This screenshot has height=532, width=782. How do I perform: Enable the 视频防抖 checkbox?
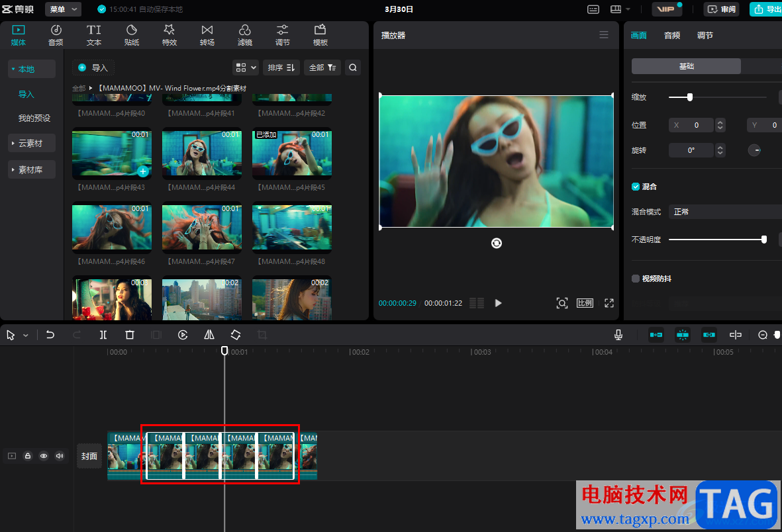click(636, 279)
